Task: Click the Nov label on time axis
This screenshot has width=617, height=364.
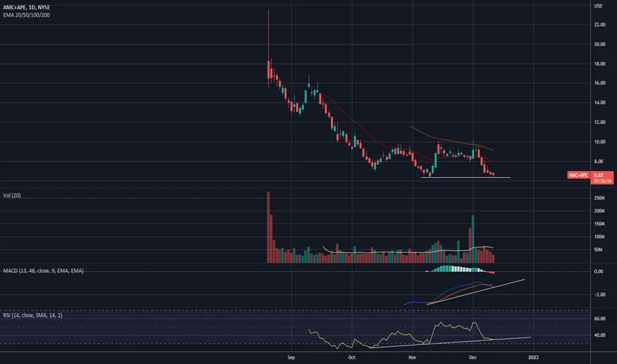Action: point(412,357)
